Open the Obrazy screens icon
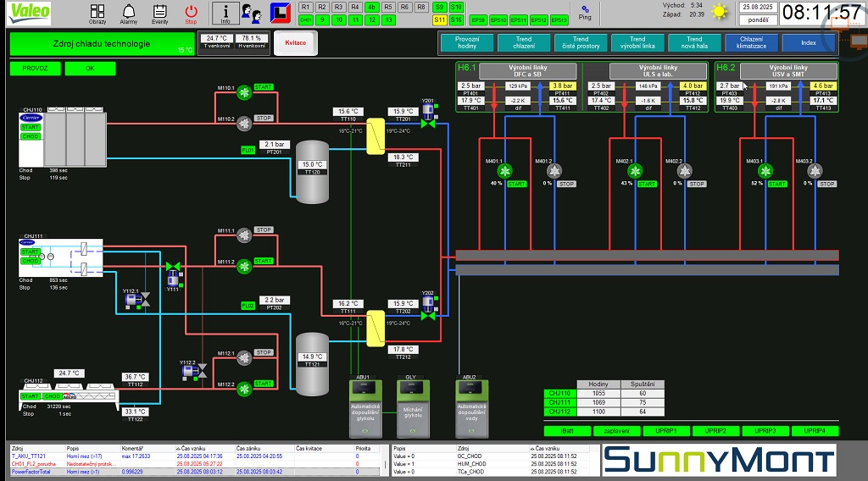This screenshot has width=868, height=481. [x=97, y=11]
